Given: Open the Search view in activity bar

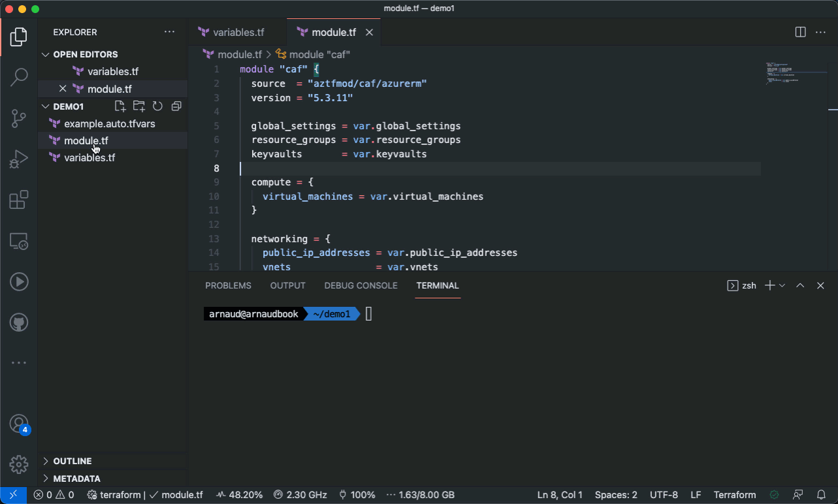Looking at the screenshot, I should click(19, 77).
